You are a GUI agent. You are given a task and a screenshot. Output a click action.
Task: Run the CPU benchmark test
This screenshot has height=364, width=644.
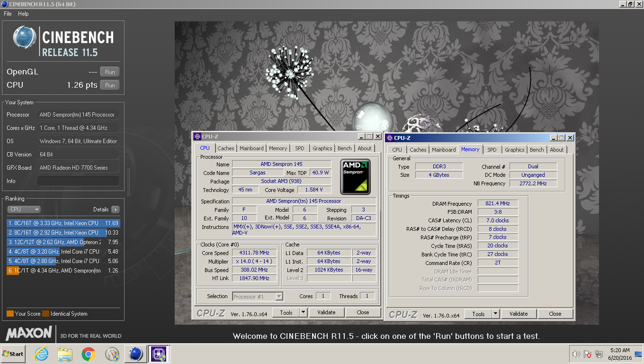109,85
